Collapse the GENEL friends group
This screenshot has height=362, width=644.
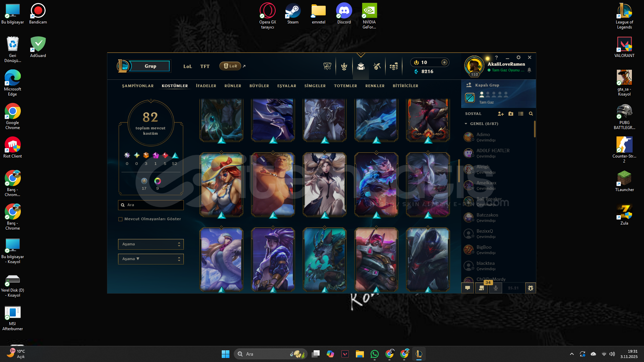[x=466, y=124]
